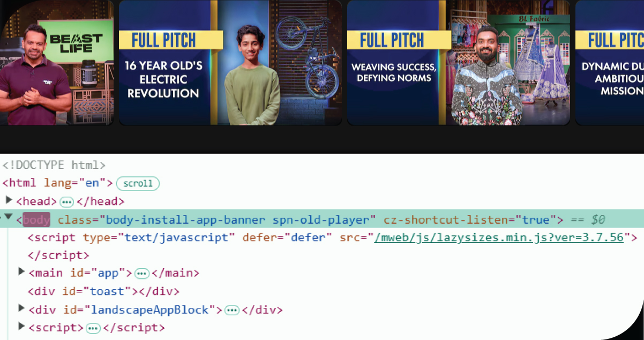Expand the head element node
The height and width of the screenshot is (340, 644).
[9, 201]
